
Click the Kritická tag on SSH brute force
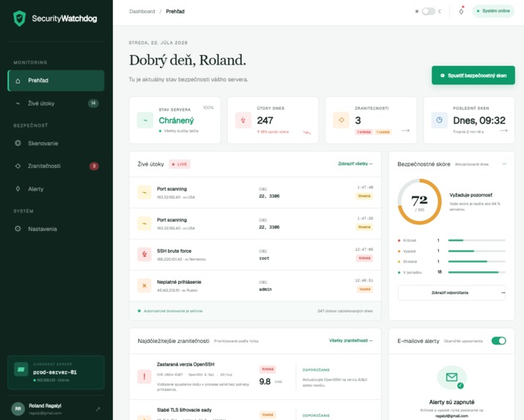(364, 258)
